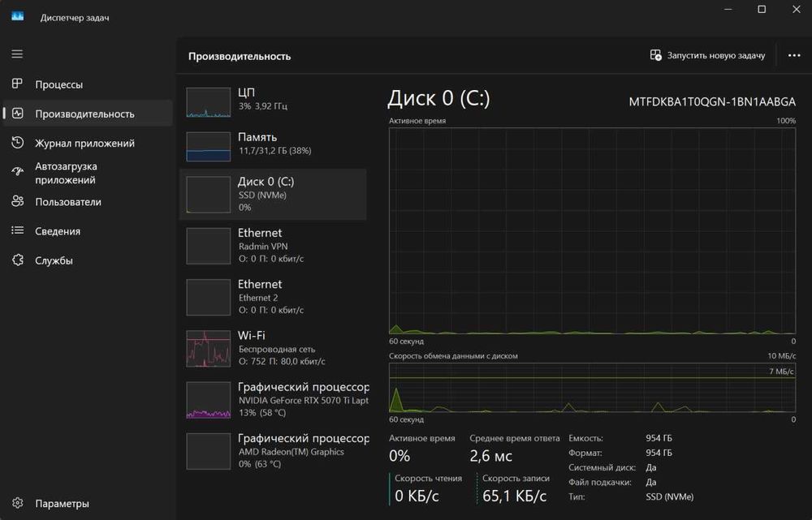Open Сведения details list icon
This screenshot has width=812, height=520.
pyautogui.click(x=17, y=230)
